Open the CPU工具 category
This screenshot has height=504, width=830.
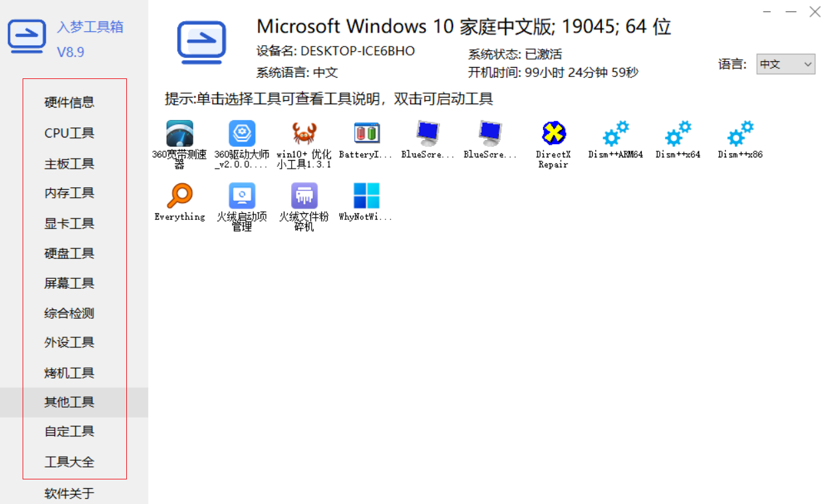[x=69, y=133]
